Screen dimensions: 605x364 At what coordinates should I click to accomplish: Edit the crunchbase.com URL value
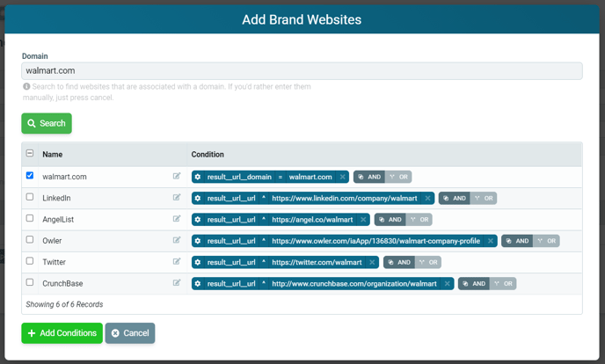coord(354,284)
